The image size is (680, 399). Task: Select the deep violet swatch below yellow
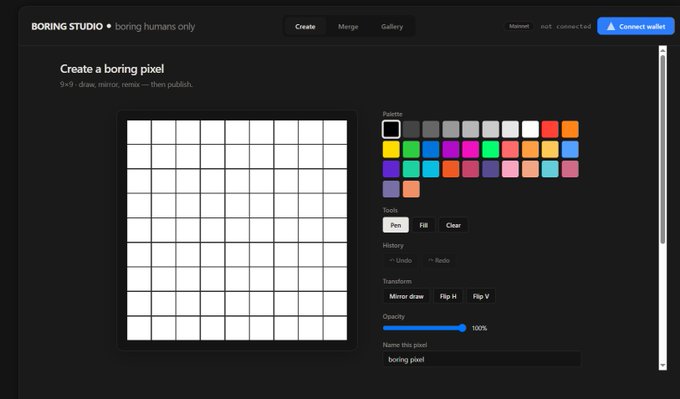[x=391, y=169]
